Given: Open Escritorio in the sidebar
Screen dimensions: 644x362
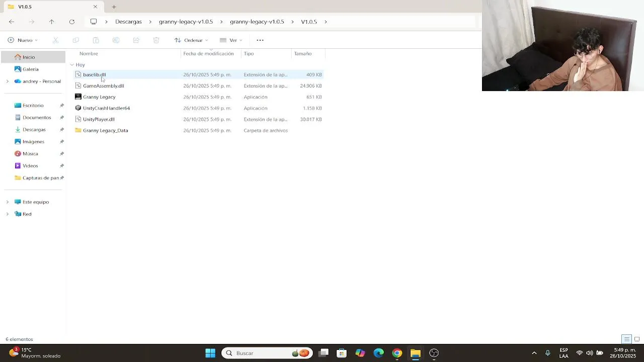Looking at the screenshot, I should coord(33,106).
